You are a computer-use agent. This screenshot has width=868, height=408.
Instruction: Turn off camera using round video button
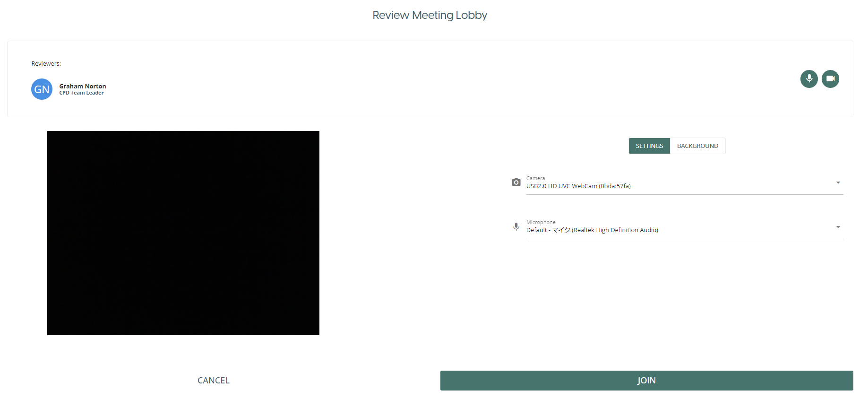click(830, 79)
